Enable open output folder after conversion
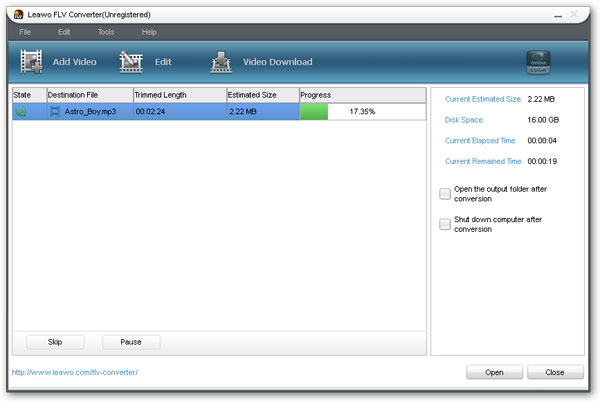 coord(445,194)
